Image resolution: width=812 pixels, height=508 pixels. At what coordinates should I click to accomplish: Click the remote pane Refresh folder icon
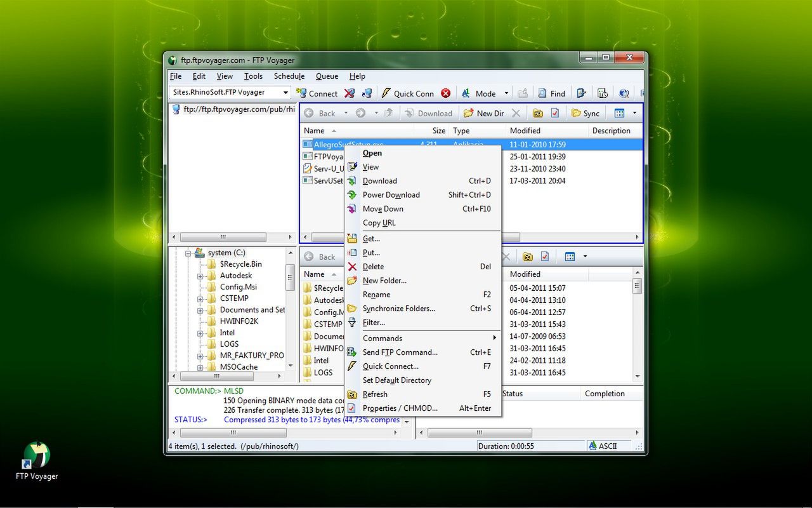537,113
